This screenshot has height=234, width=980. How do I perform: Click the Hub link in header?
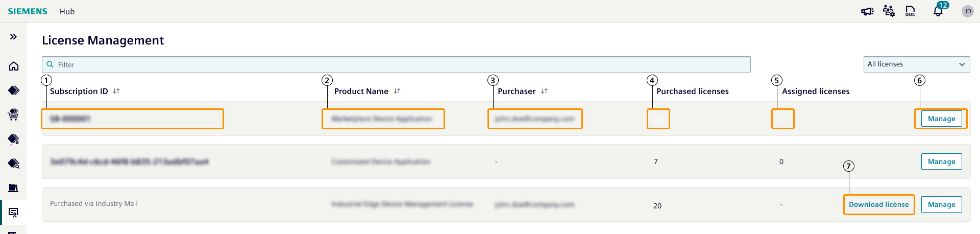pos(67,11)
